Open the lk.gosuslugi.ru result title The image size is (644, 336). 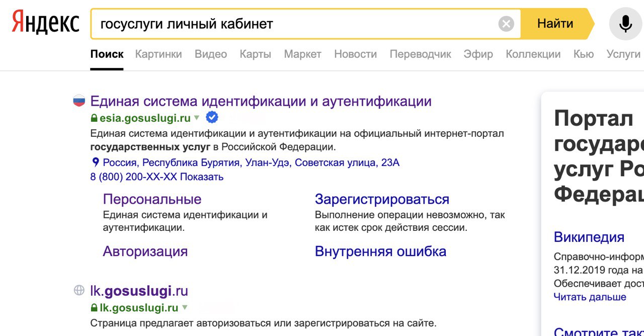(139, 291)
